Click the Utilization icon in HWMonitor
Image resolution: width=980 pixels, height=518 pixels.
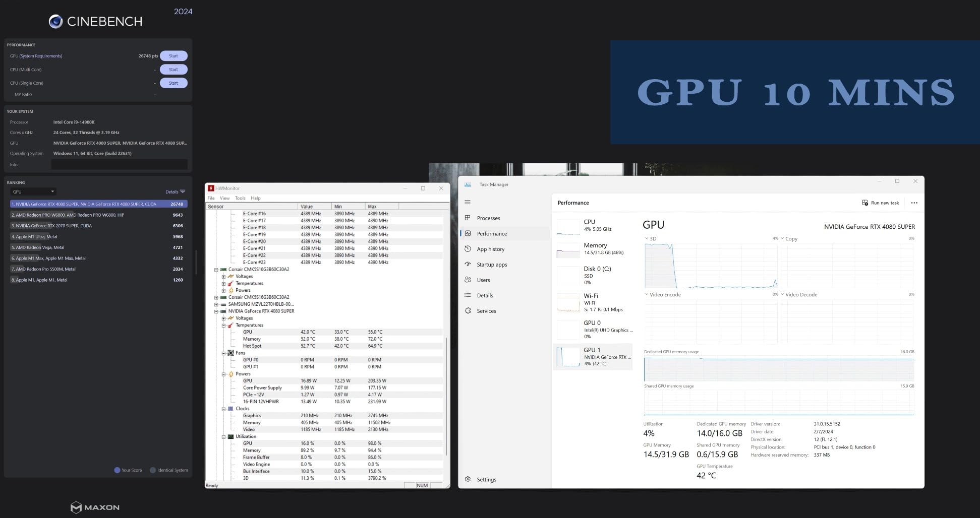(230, 437)
